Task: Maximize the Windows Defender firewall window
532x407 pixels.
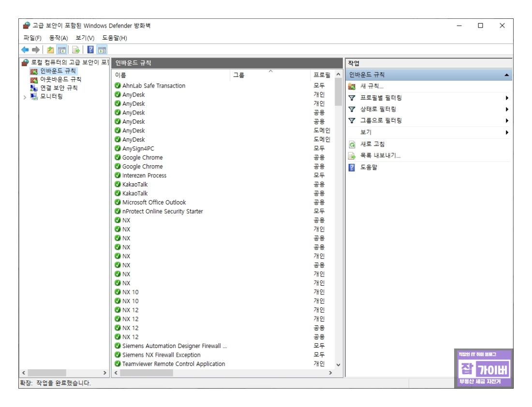Action: 480,26
